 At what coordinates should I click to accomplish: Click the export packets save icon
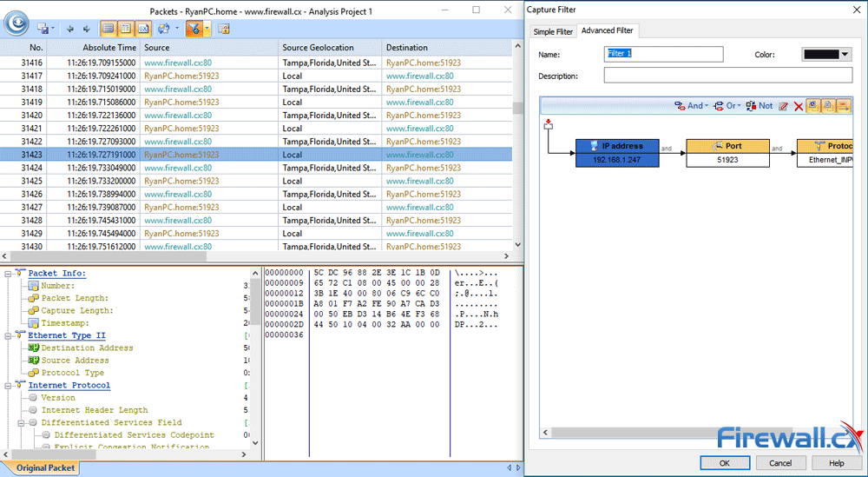click(x=43, y=29)
